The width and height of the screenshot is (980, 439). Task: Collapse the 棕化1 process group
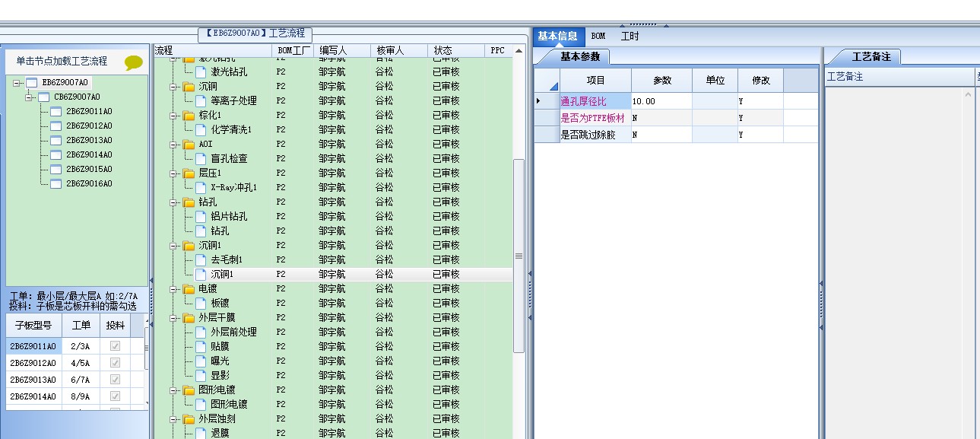174,115
